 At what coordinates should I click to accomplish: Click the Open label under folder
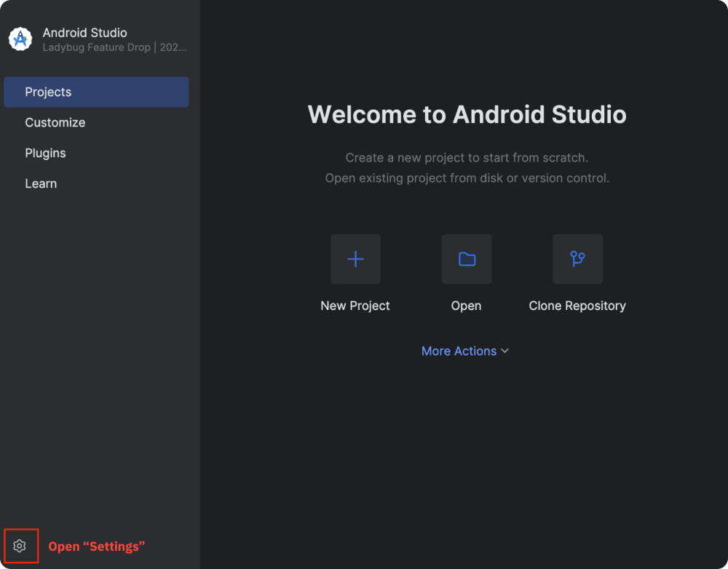tap(466, 306)
